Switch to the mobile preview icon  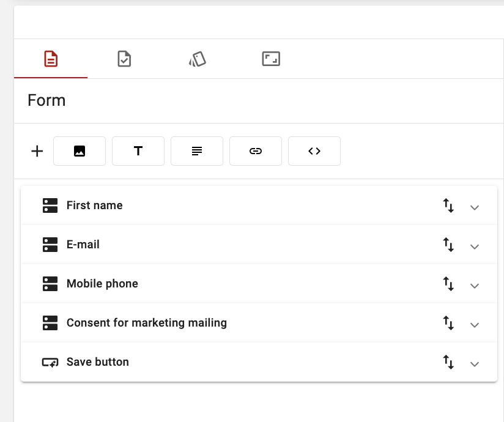click(198, 59)
